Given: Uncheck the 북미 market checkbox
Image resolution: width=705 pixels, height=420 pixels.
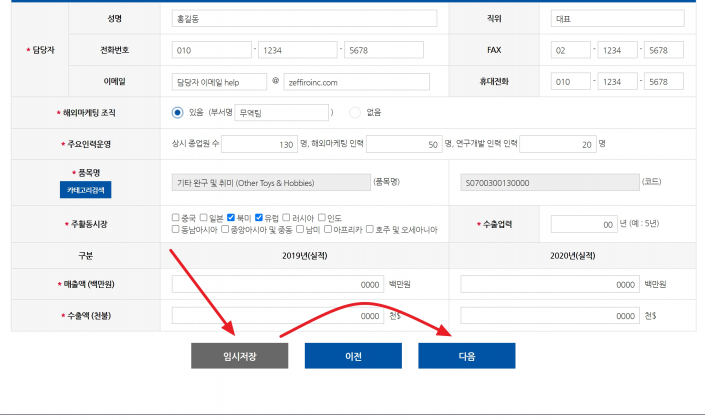Looking at the screenshot, I should click(x=231, y=217).
